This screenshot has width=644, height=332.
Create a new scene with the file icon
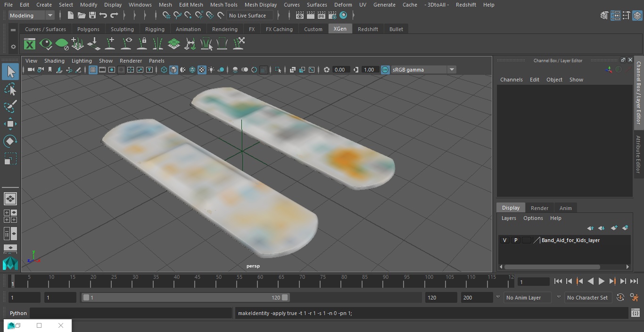pyautogui.click(x=70, y=16)
